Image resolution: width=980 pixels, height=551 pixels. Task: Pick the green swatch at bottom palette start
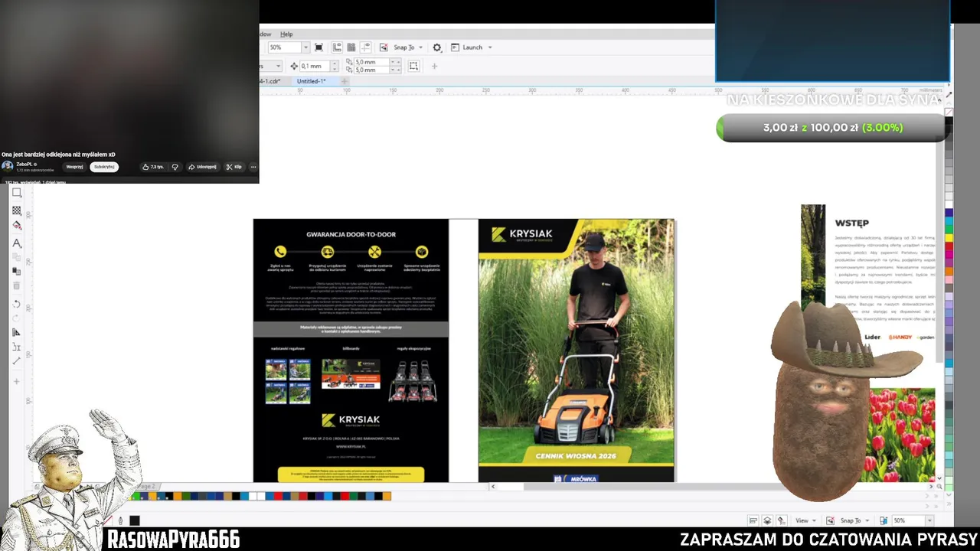[x=136, y=497]
